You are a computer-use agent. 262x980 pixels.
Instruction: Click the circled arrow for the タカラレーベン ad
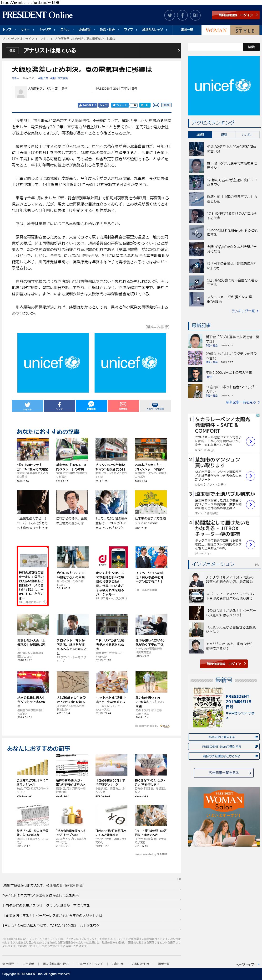pyautogui.click(x=250, y=441)
